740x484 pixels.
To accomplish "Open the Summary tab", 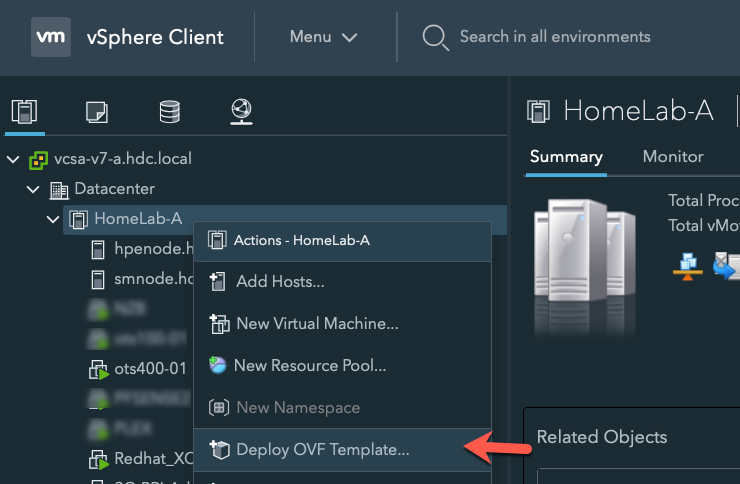I will [566, 157].
